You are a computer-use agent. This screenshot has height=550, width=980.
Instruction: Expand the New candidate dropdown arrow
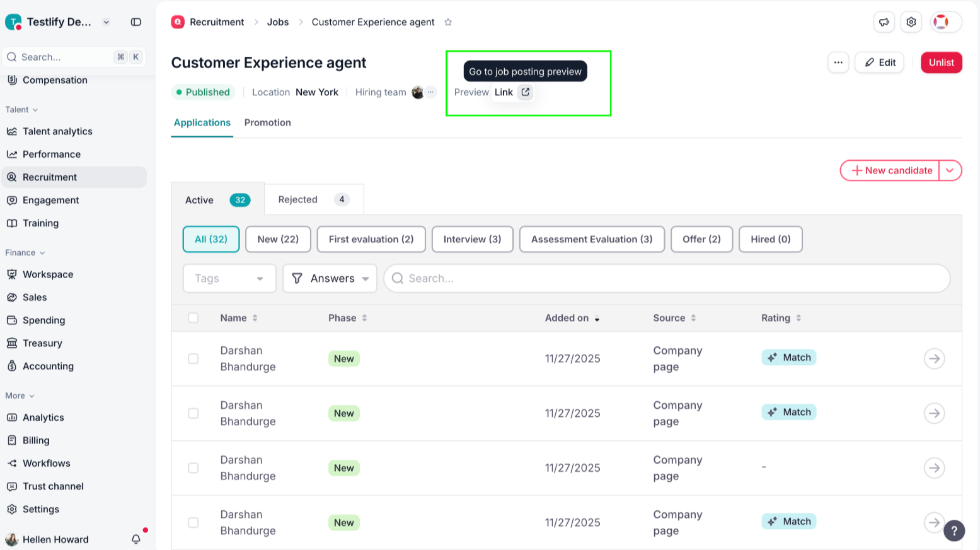tap(950, 170)
